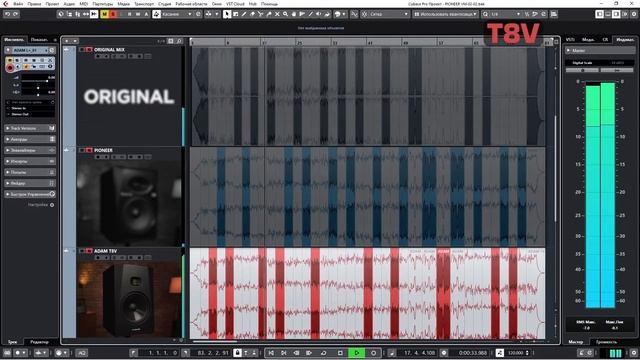640x360 pixels.
Task: Toggle global Mute state M button
Action: [x=104, y=14]
